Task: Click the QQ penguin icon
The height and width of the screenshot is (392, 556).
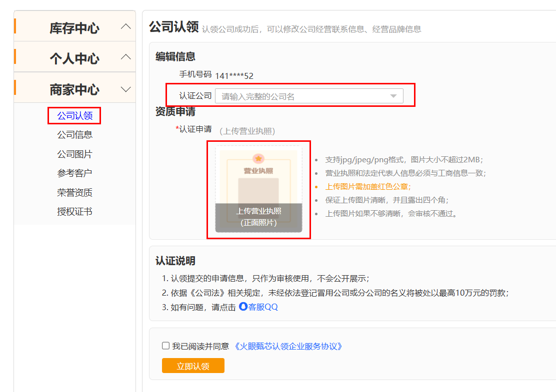Action: [x=243, y=306]
